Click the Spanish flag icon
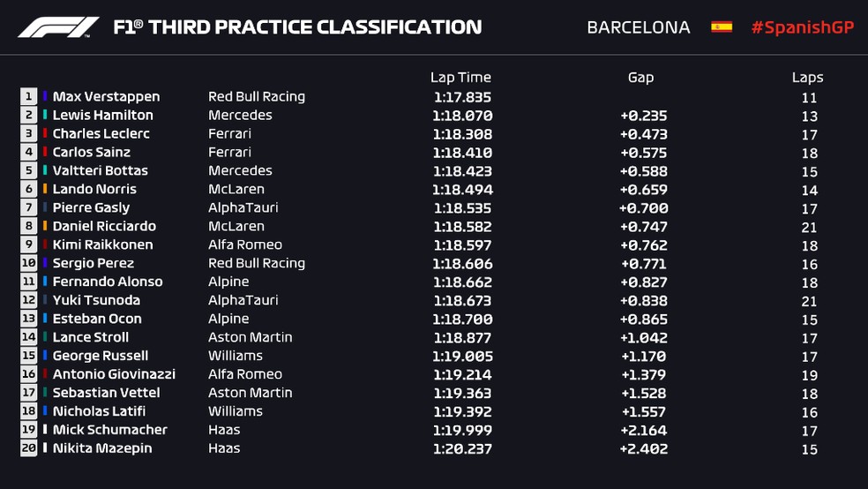The height and width of the screenshot is (489, 868). click(x=722, y=26)
